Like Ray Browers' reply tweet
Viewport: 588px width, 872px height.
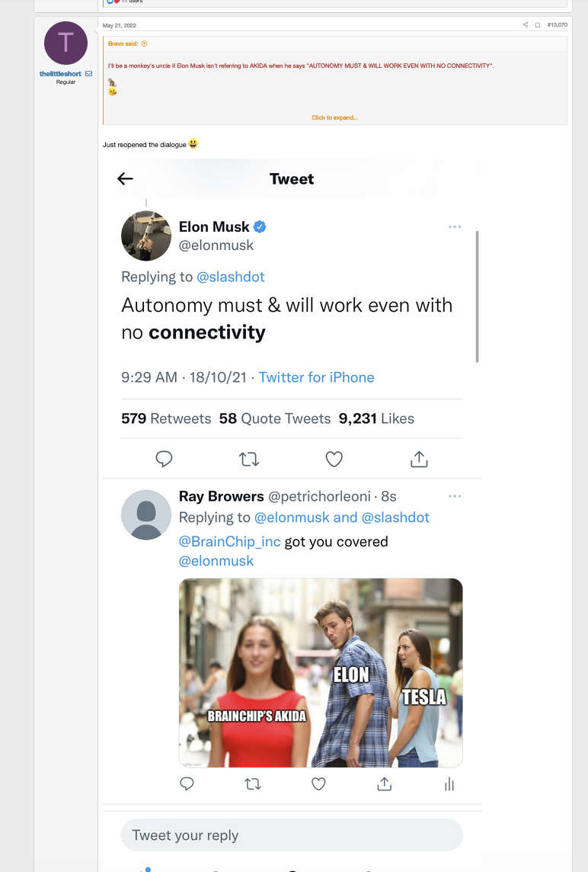(x=319, y=784)
